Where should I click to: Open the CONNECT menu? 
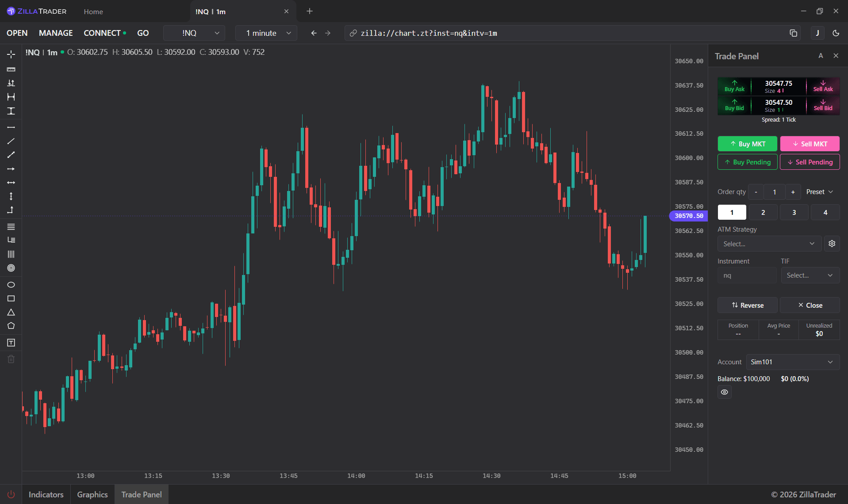tap(104, 33)
